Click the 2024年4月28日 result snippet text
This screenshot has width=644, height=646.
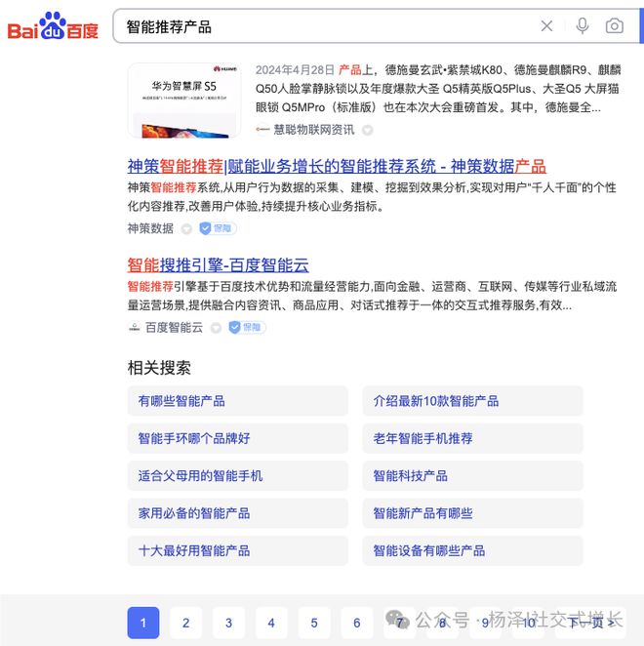(438, 89)
